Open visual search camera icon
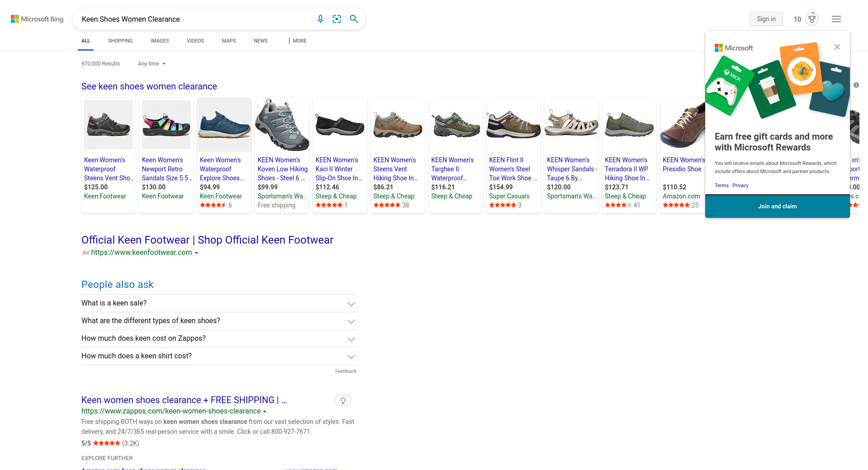 [x=337, y=19]
